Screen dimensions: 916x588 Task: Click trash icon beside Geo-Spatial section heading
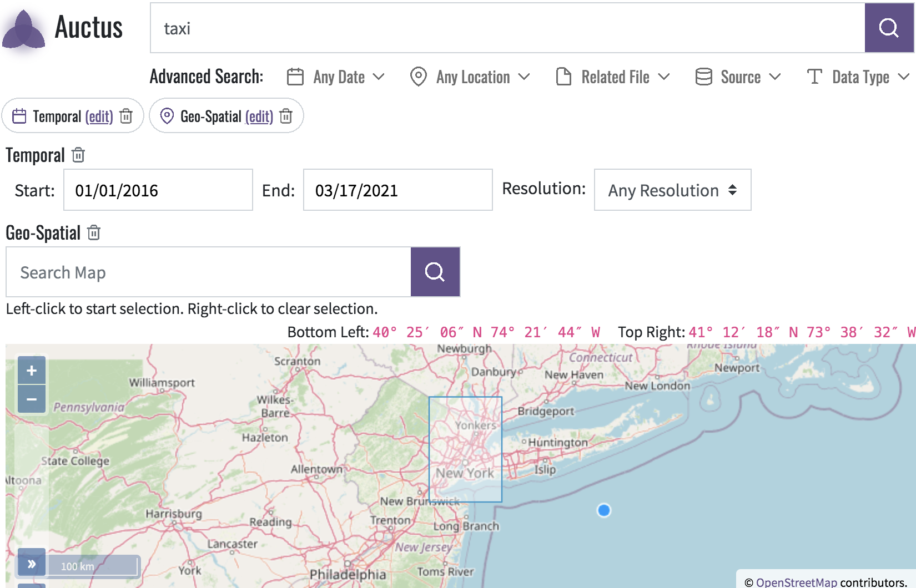click(94, 232)
